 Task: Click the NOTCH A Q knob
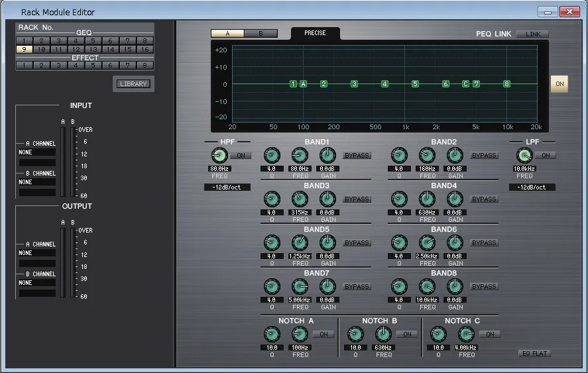[x=272, y=335]
